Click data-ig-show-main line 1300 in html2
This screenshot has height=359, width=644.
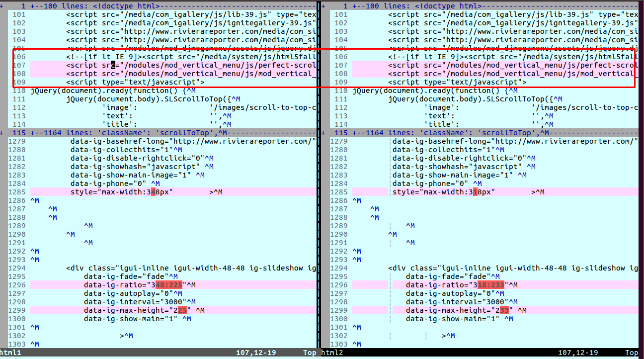point(460,319)
